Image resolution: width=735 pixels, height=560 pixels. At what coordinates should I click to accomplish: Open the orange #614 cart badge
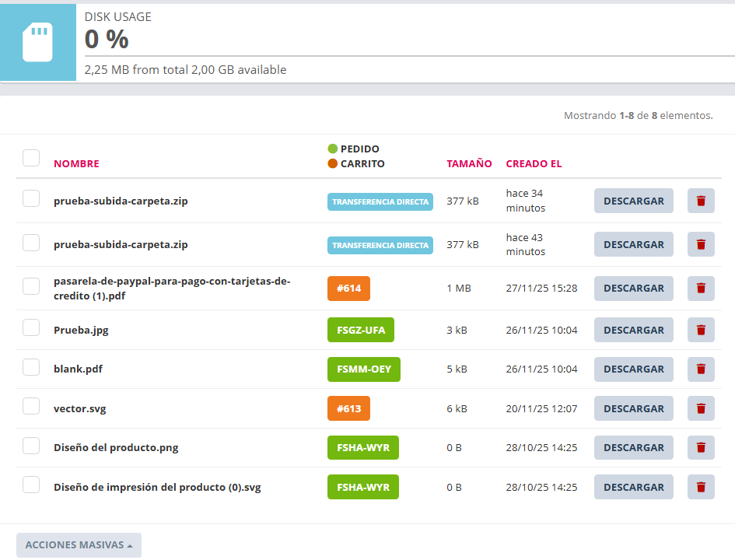[x=348, y=289]
